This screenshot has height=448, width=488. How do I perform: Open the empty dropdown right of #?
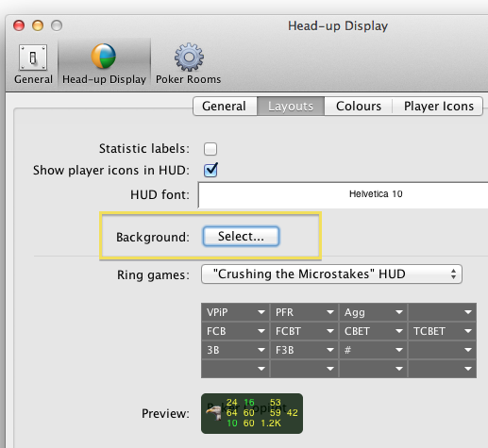click(x=443, y=350)
